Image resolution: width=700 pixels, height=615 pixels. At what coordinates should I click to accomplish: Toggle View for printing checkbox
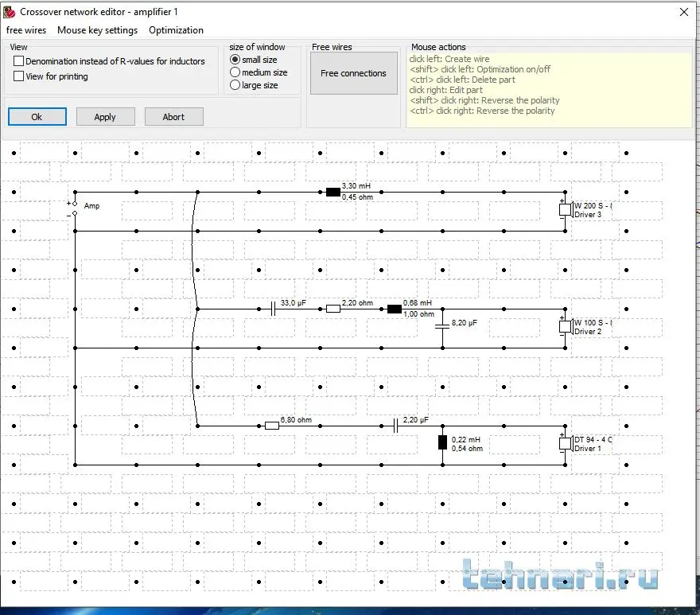[19, 76]
